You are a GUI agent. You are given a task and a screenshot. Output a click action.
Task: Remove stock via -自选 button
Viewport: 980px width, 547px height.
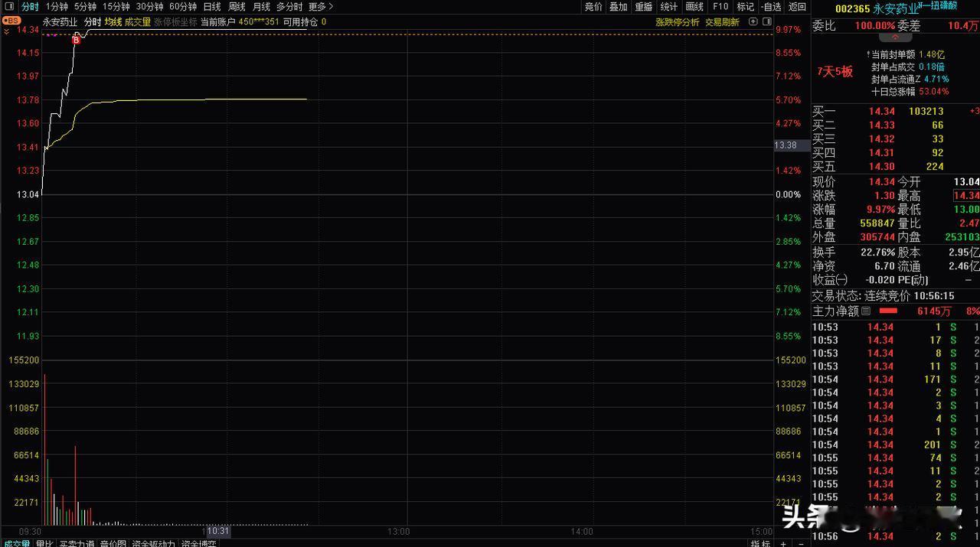click(771, 7)
